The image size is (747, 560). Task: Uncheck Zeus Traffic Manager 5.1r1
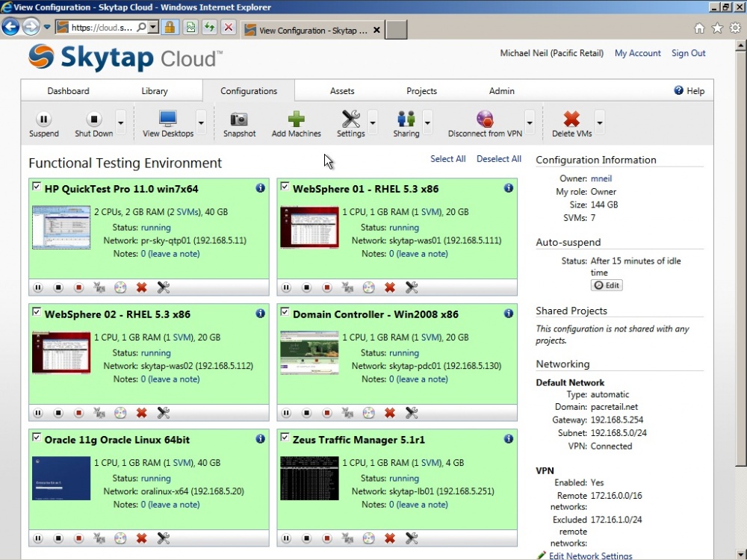click(285, 437)
